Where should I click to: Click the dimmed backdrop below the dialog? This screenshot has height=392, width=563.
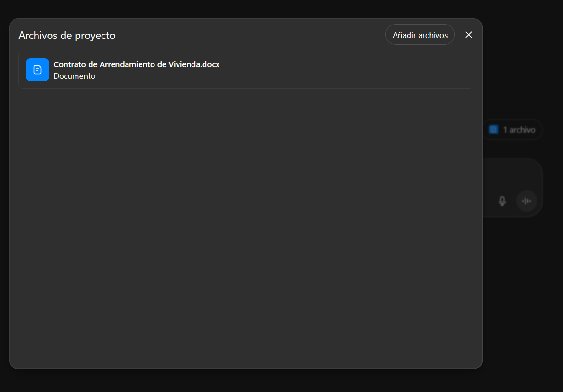click(x=245, y=381)
